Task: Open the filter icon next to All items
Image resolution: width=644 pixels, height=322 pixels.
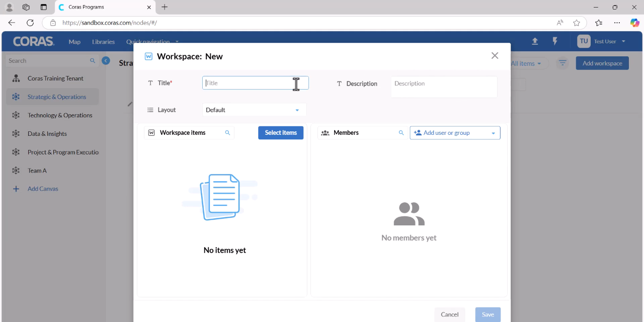Action: (562, 63)
